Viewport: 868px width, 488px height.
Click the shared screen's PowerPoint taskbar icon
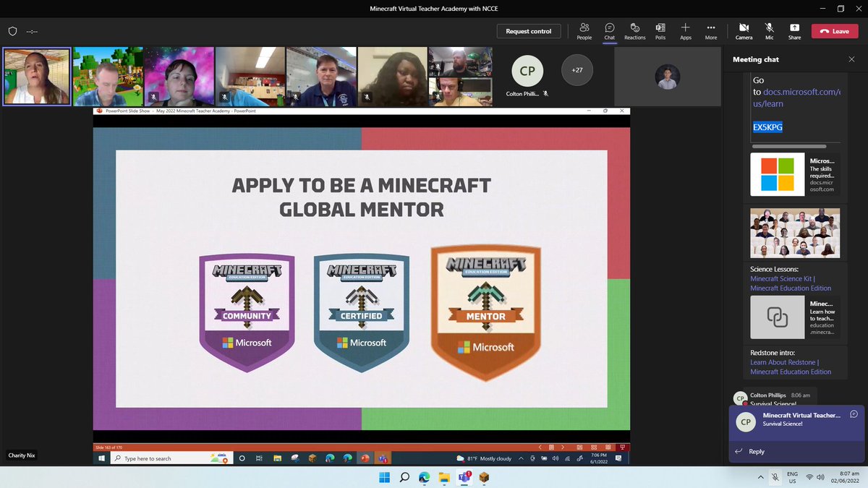365,458
